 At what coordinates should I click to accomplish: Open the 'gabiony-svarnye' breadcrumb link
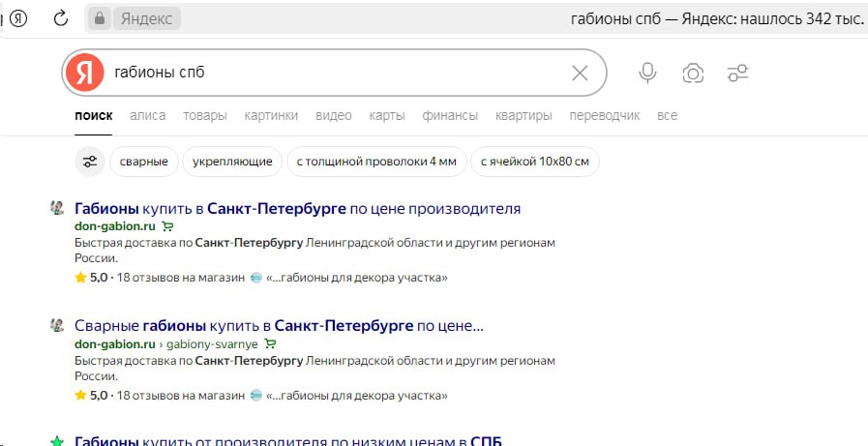[x=212, y=343]
